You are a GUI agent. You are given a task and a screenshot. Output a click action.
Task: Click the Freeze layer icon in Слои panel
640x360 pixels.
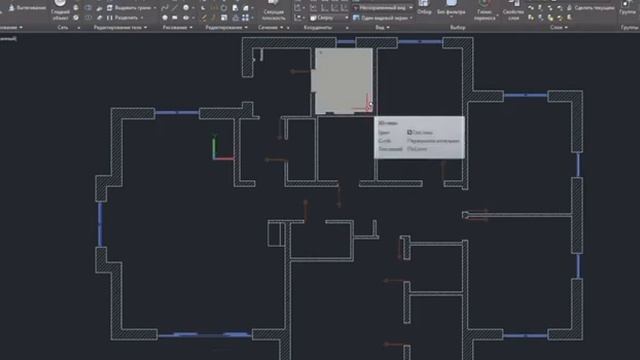550,8
